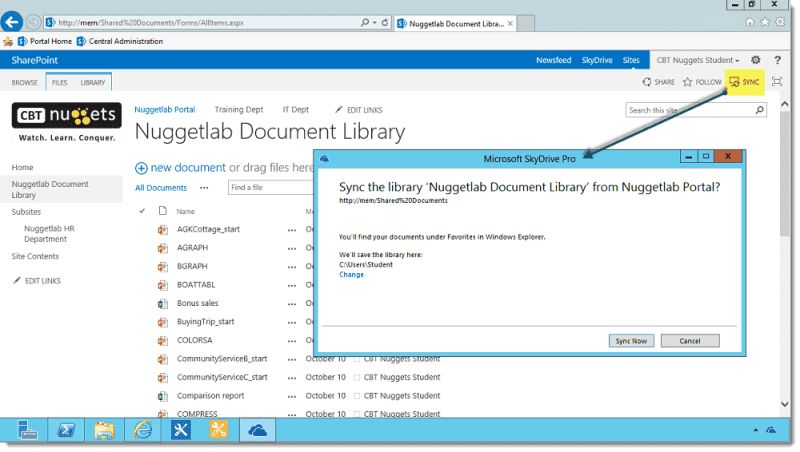Click the page vertical scrollbar thumb
800x452 pixels.
(785, 173)
